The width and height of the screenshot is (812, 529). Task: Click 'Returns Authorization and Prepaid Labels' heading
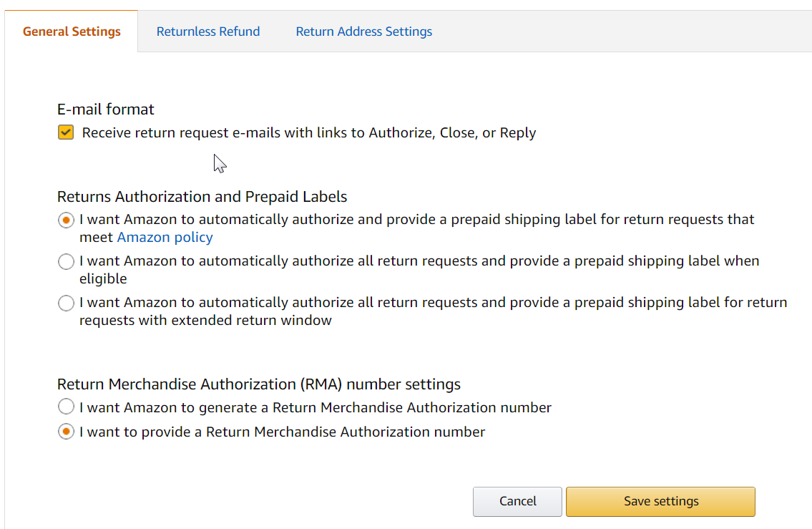(x=202, y=197)
